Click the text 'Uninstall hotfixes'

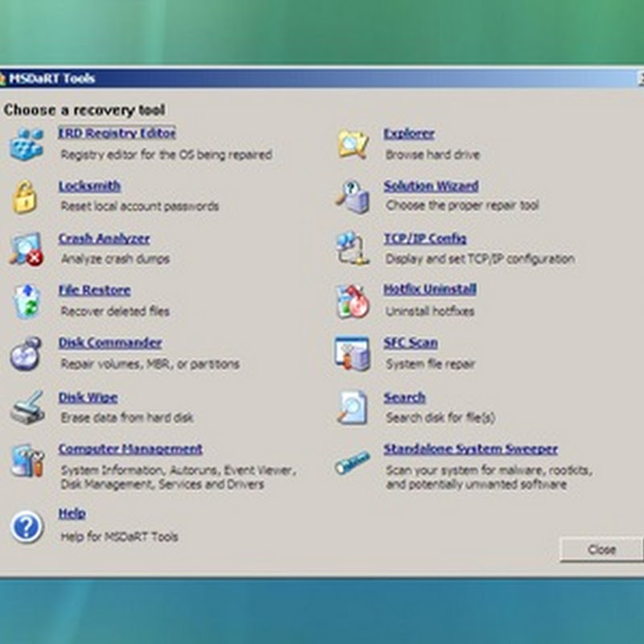tap(430, 312)
